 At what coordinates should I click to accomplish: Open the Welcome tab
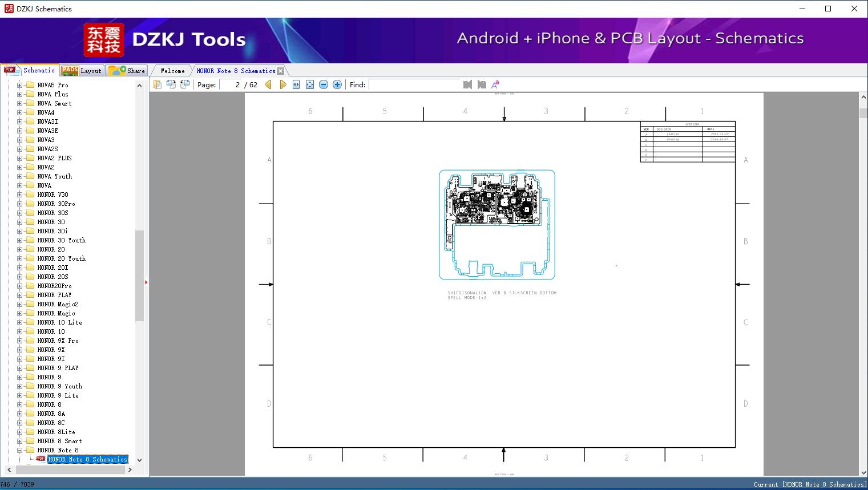pyautogui.click(x=172, y=71)
